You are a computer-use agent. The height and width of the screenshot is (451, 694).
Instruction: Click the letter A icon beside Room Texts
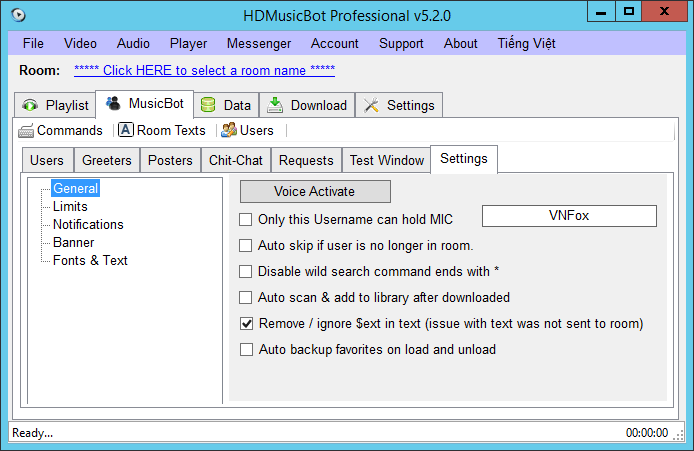click(126, 130)
